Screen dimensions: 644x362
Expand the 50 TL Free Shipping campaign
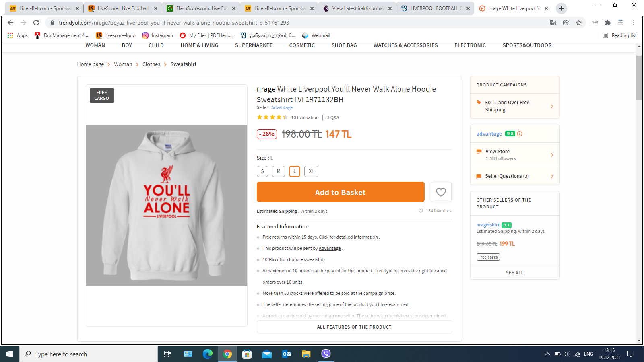[x=515, y=106]
